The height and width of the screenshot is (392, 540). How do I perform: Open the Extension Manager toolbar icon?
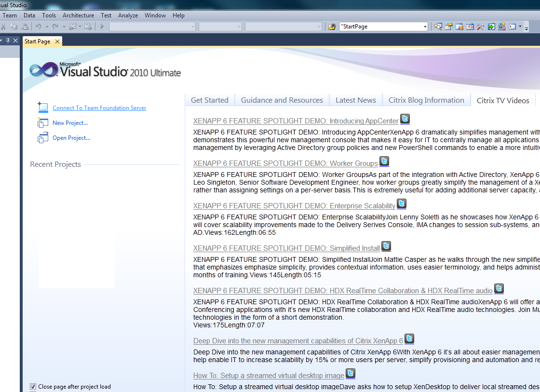[501, 27]
